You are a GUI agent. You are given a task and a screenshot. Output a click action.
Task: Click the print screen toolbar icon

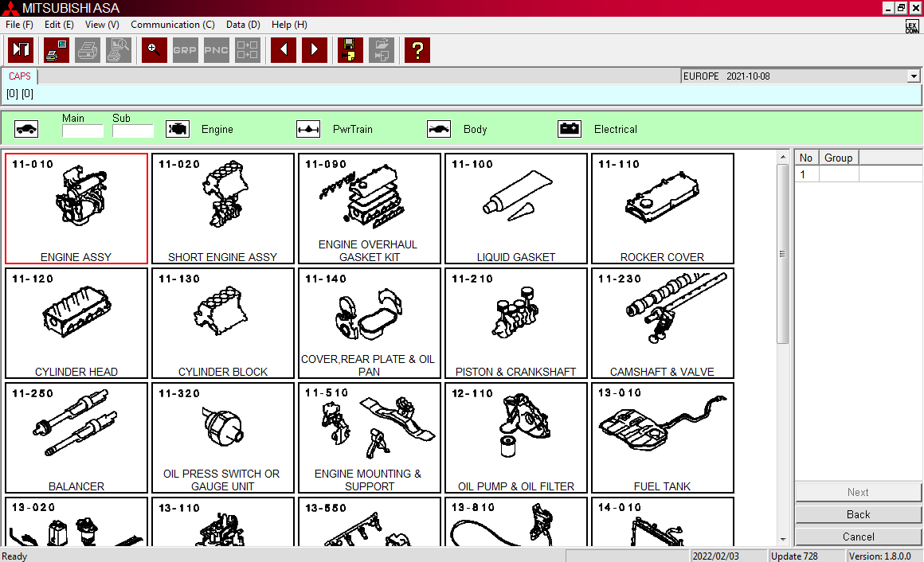pos(56,50)
